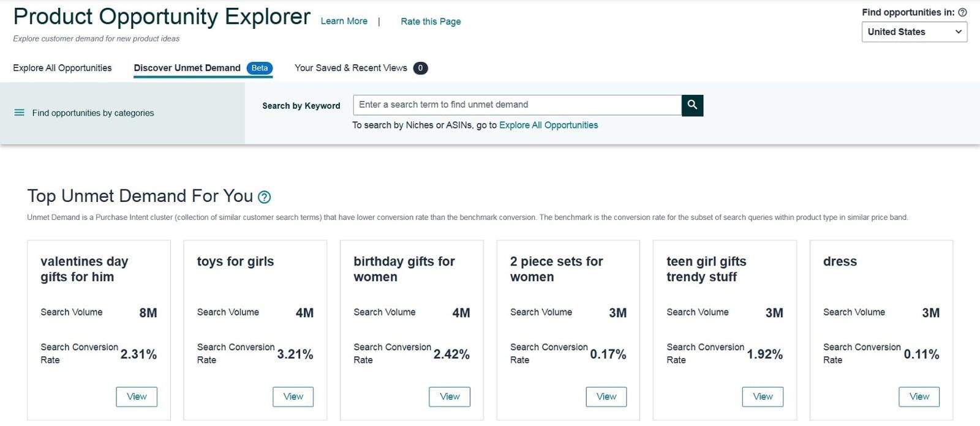Open Rate this Page
Viewport: 980px width, 426px height.
click(x=431, y=21)
